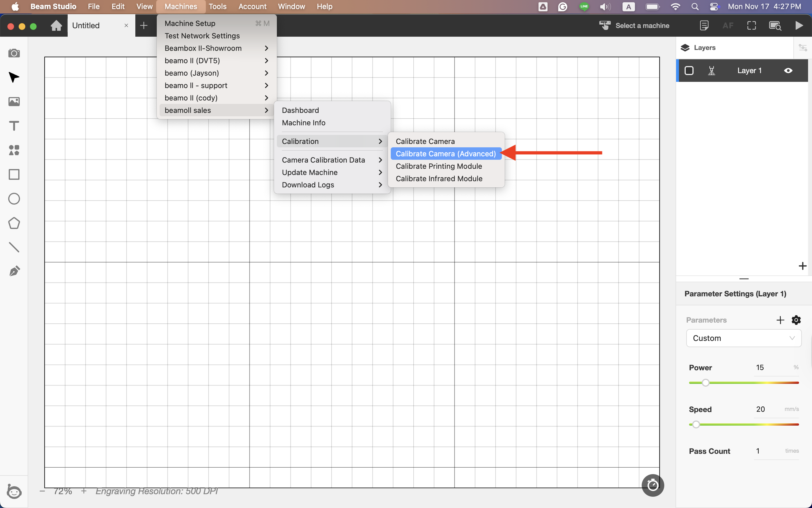Click Select a machine button
812x508 pixels.
[634, 25]
